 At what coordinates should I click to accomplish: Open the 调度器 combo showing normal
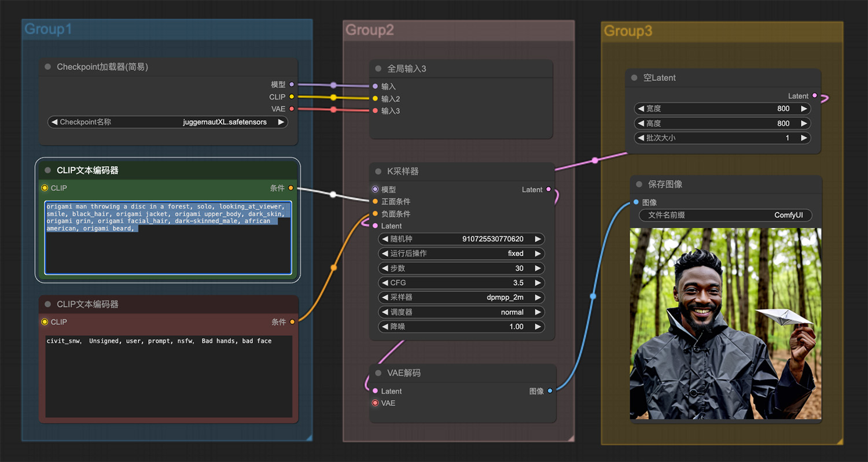pyautogui.click(x=462, y=312)
